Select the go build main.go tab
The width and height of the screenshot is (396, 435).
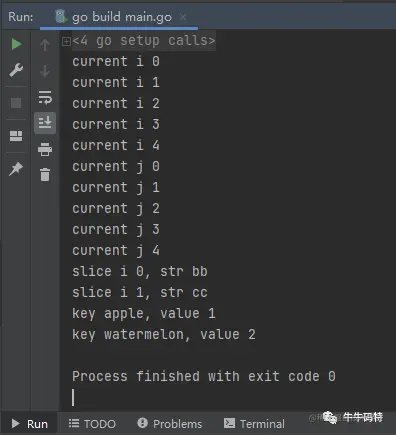[x=113, y=17]
